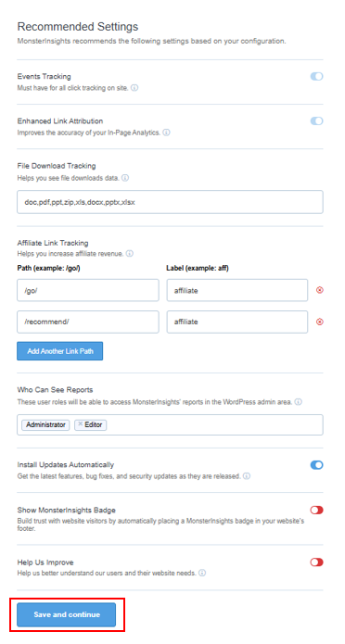345x644 pixels.
Task: Click info icon beside In-Page Analytics text
Action: coord(167,133)
